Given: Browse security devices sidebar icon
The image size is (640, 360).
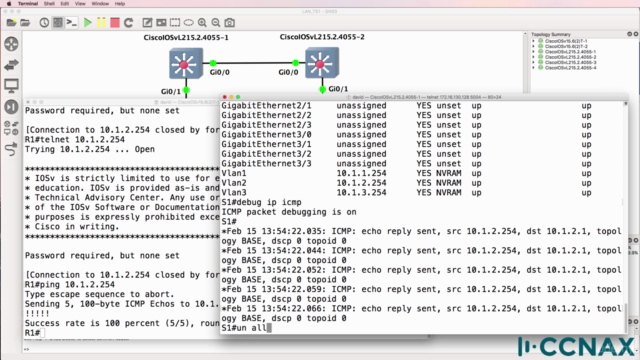Looking at the screenshot, I should 11,107.
